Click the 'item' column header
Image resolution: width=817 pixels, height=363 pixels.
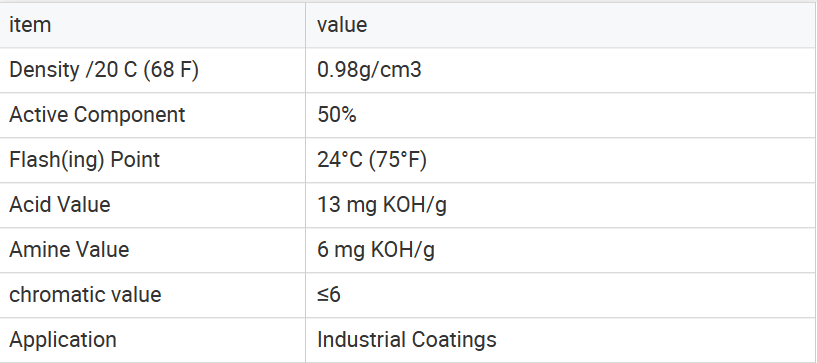click(30, 25)
